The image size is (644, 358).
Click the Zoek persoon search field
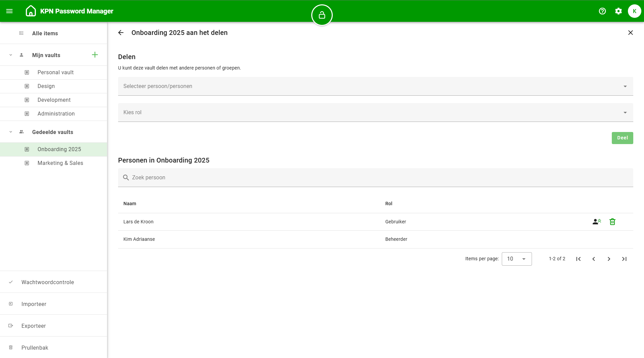(x=375, y=178)
